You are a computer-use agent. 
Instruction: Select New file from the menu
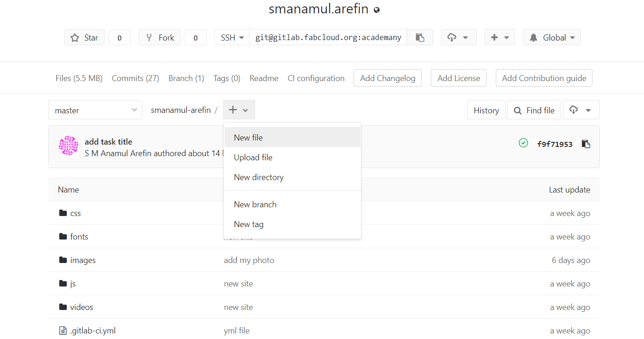click(248, 138)
